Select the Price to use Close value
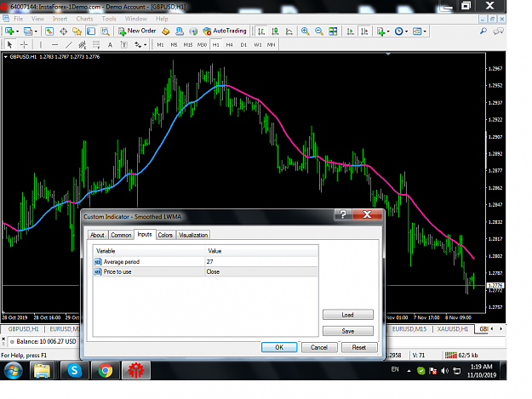This screenshot has width=532, height=399. tap(261, 271)
